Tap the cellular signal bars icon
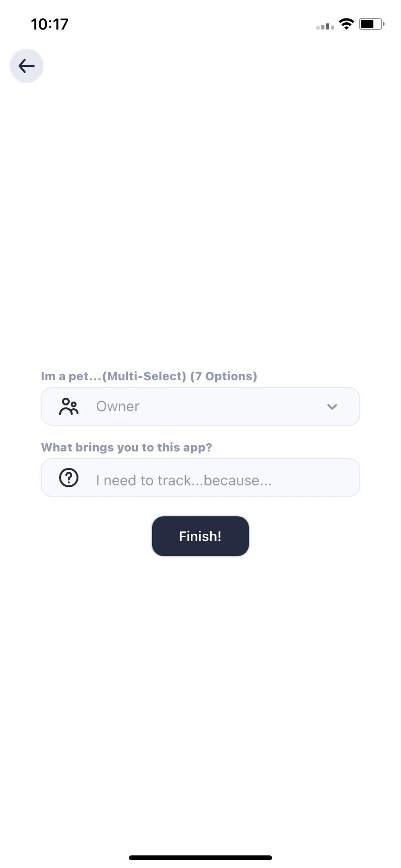This screenshot has width=401, height=868. 325,26
